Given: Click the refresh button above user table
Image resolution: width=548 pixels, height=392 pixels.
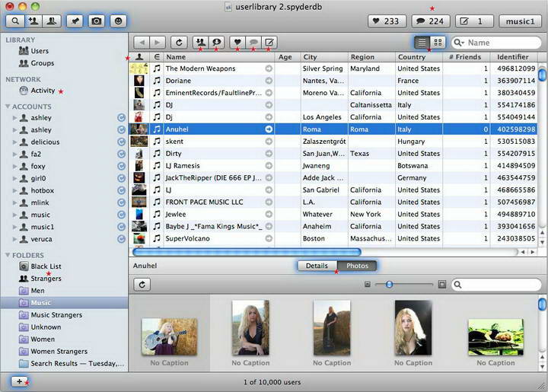Looking at the screenshot, I should point(179,43).
